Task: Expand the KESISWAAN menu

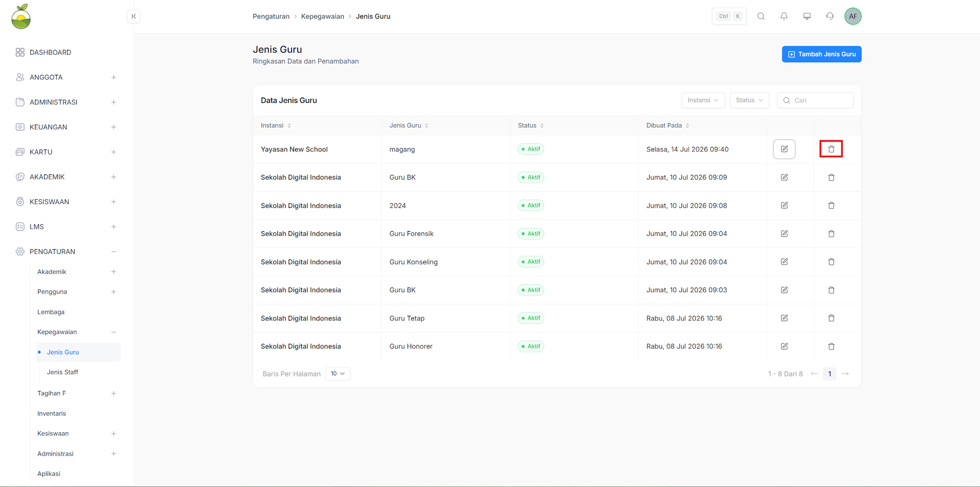Action: [x=113, y=202]
